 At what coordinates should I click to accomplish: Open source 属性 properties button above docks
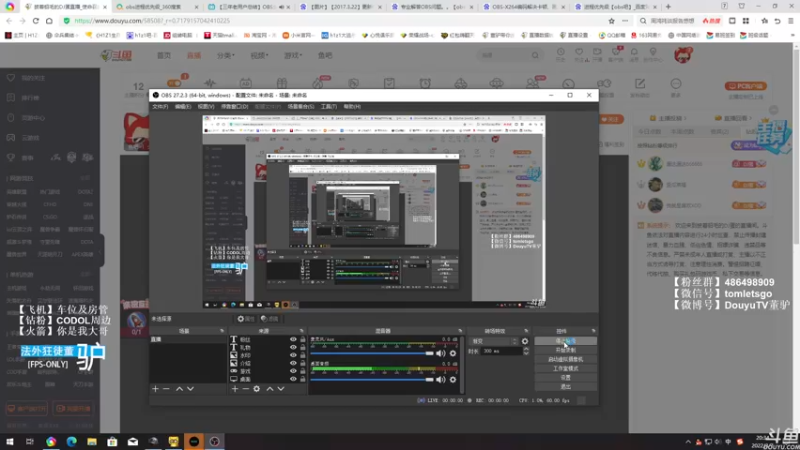[245, 319]
